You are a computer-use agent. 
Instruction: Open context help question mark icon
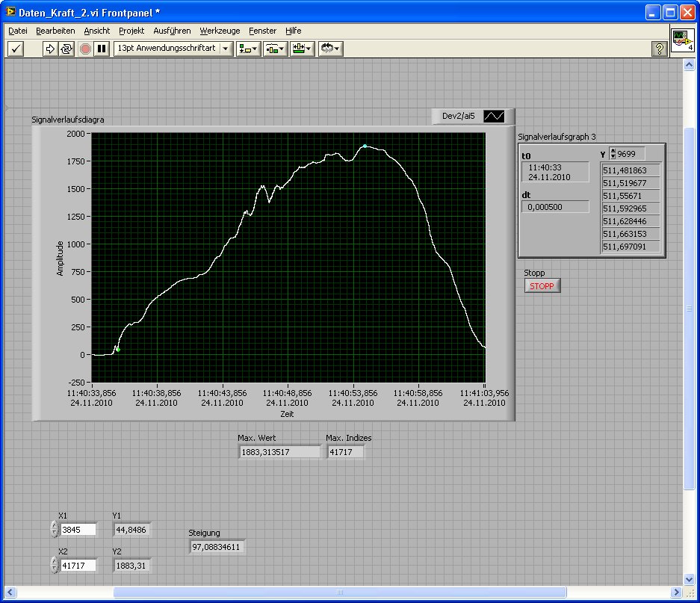pos(659,49)
